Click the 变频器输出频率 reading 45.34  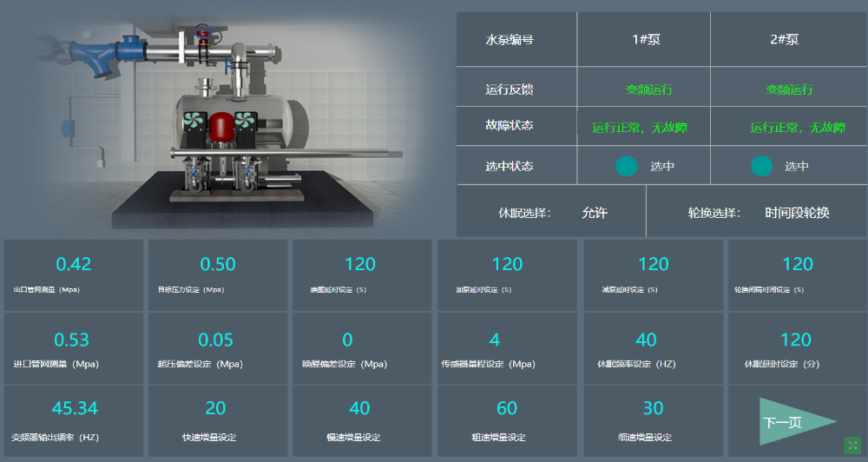(75, 408)
